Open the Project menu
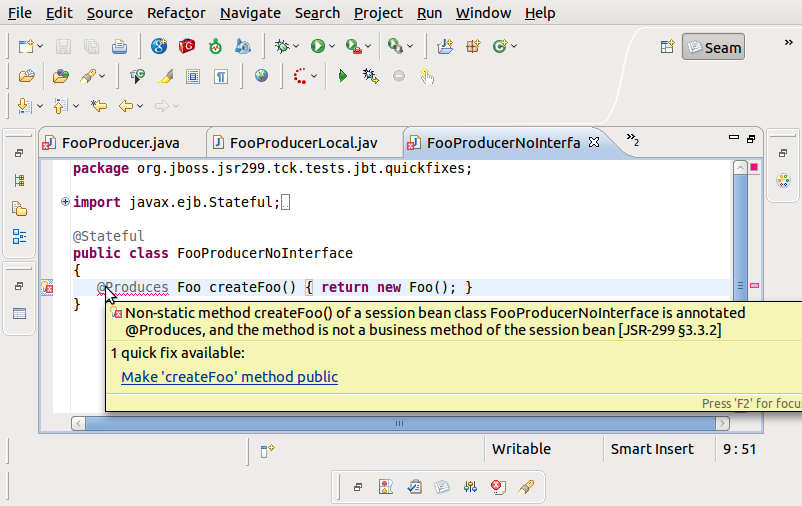Image resolution: width=802 pixels, height=506 pixels. (x=378, y=13)
